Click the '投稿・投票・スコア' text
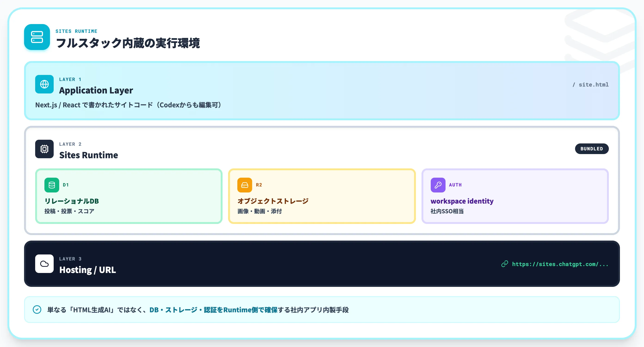The height and width of the screenshot is (347, 644). click(69, 211)
